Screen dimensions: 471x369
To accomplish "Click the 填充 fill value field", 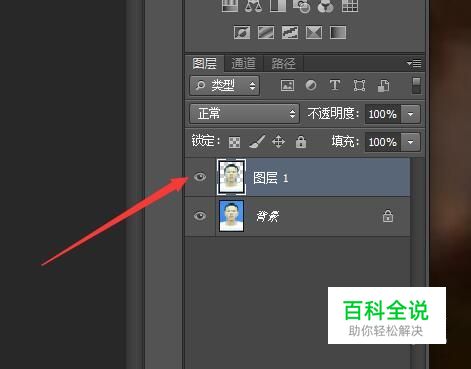I will click(x=383, y=142).
